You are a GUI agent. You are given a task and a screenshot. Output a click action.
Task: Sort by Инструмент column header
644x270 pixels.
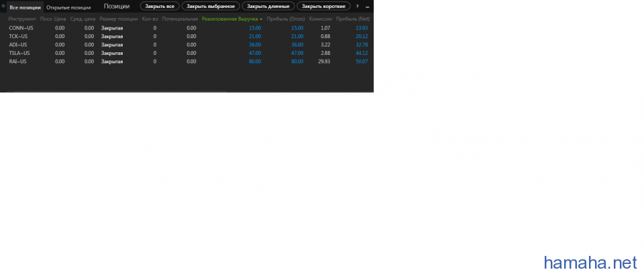coord(22,19)
